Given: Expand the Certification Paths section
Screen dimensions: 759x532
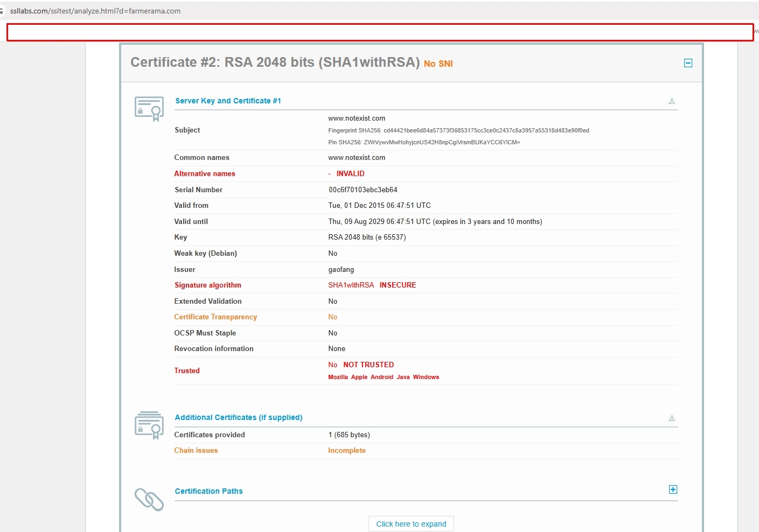Looking at the screenshot, I should pyautogui.click(x=673, y=489).
